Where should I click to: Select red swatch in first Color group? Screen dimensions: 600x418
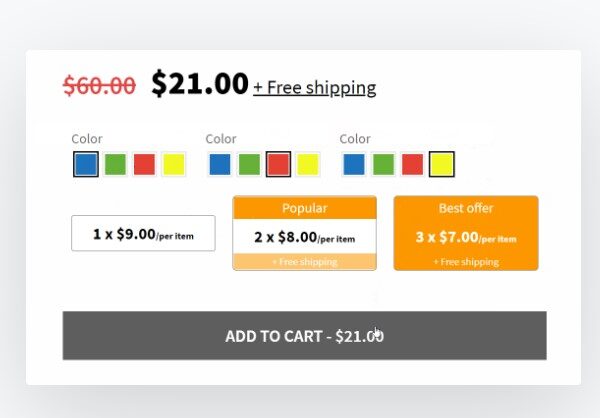144,164
